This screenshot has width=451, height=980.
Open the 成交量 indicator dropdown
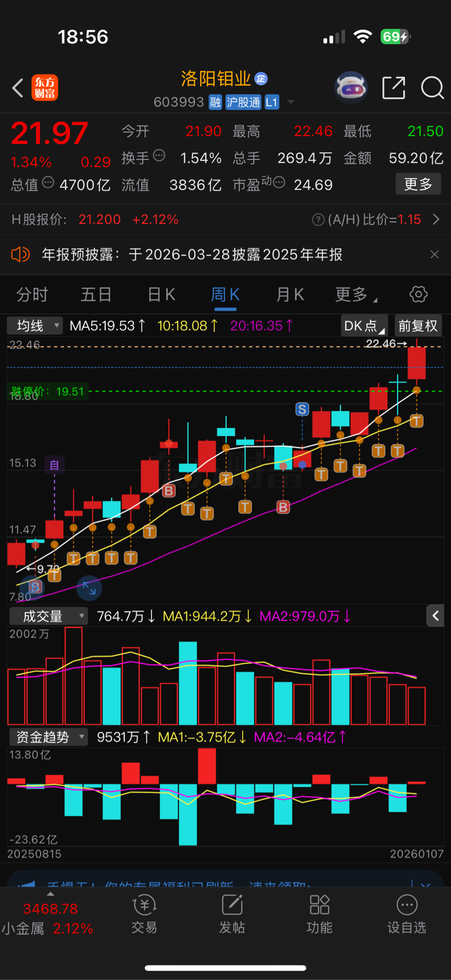pyautogui.click(x=48, y=616)
